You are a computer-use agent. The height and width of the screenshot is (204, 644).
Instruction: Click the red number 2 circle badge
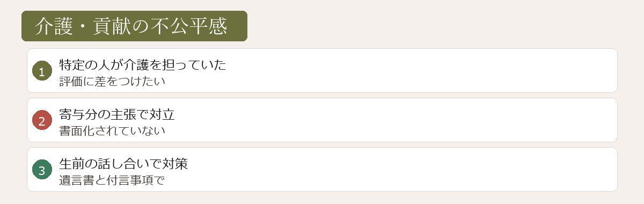(x=42, y=120)
